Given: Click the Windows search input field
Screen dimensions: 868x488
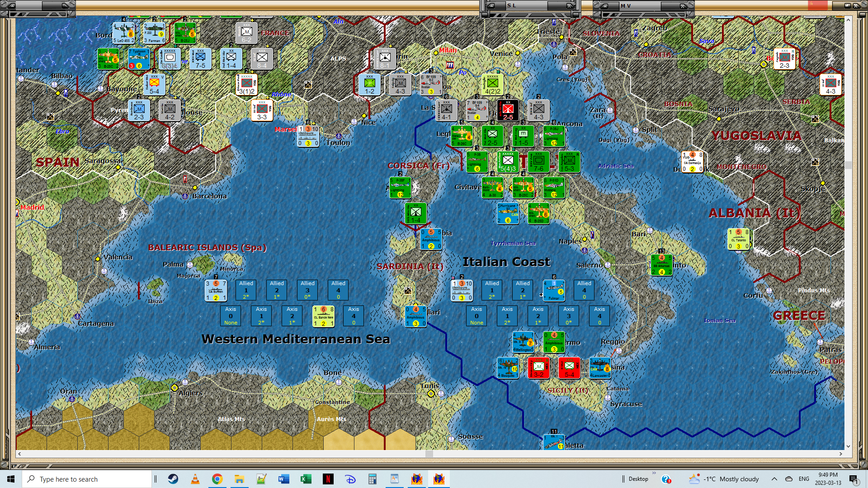Looking at the screenshot, I should [x=87, y=479].
